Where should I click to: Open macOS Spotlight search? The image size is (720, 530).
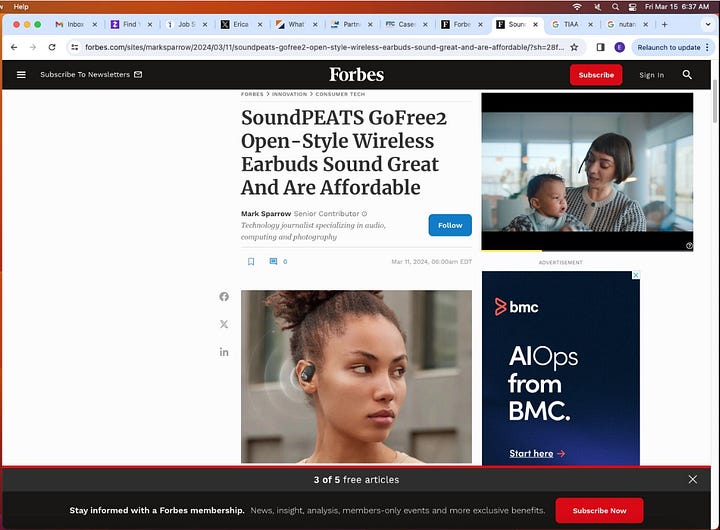click(x=615, y=7)
